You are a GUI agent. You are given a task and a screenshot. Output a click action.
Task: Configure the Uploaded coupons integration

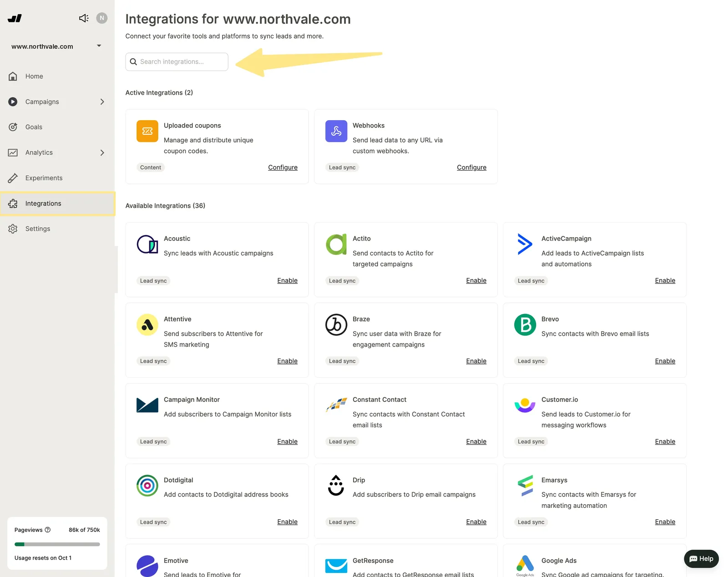(x=283, y=167)
